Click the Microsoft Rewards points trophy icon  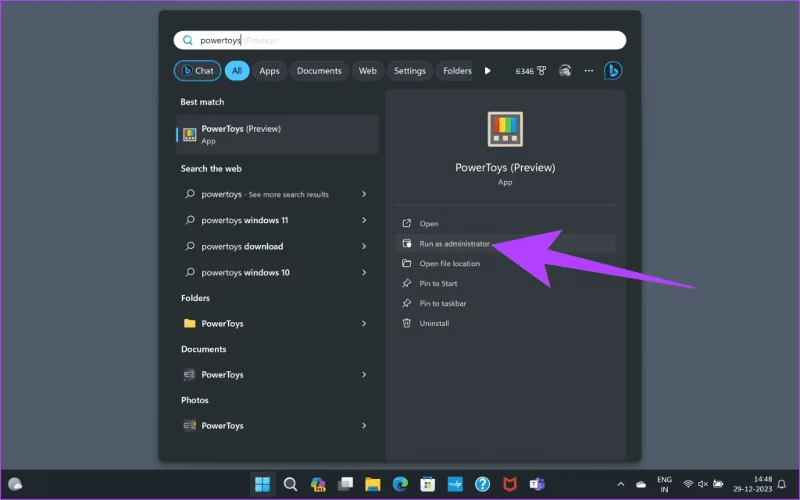pos(541,71)
